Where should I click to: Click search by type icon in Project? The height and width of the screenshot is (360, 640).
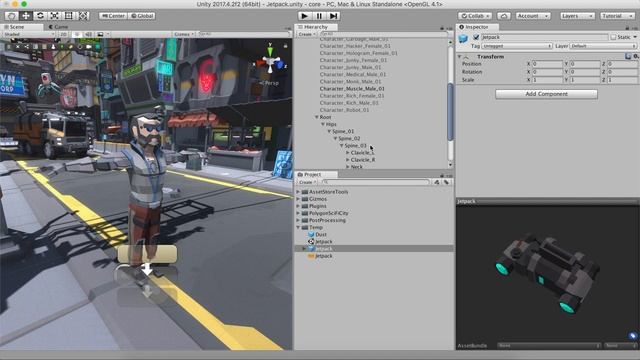point(437,182)
